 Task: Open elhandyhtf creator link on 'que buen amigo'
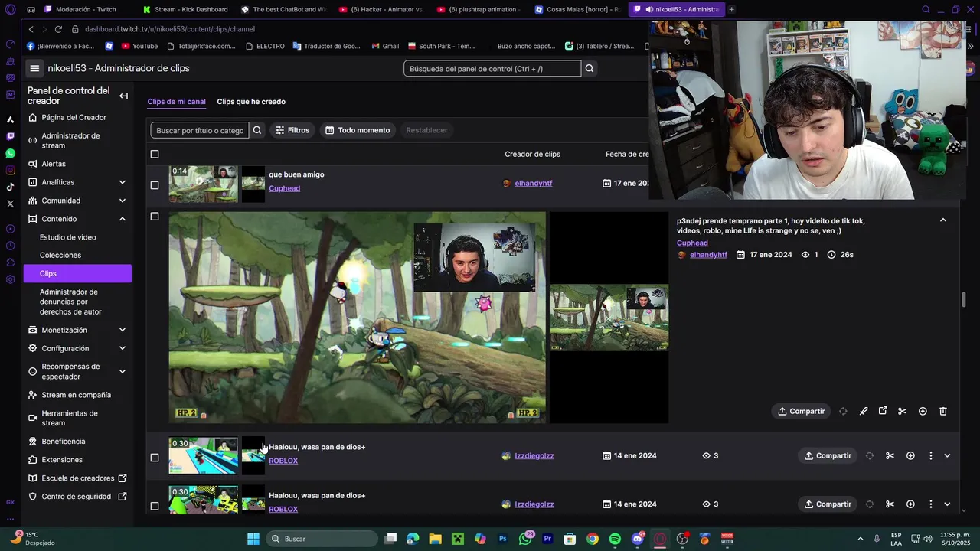534,184
